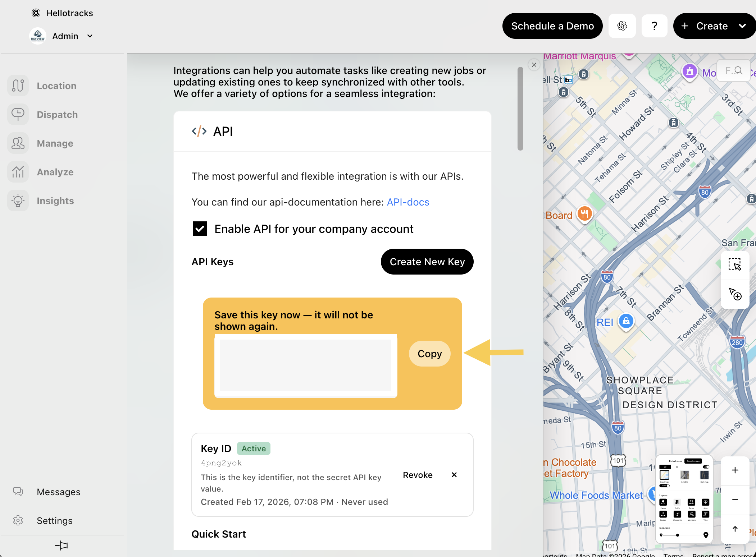This screenshot has height=557, width=756.
Task: Toggle the Labels switch in map panel
Action: tap(665, 485)
